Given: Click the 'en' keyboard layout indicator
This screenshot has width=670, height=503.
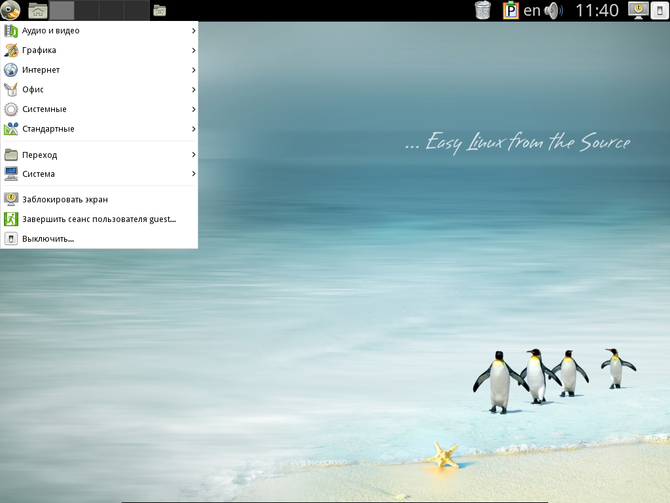Looking at the screenshot, I should [x=532, y=11].
